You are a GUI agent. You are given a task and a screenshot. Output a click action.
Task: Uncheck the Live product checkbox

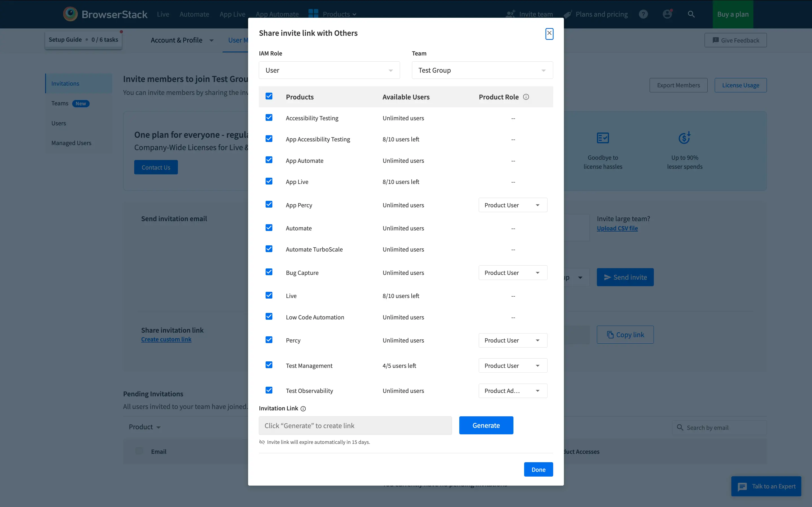click(268, 295)
